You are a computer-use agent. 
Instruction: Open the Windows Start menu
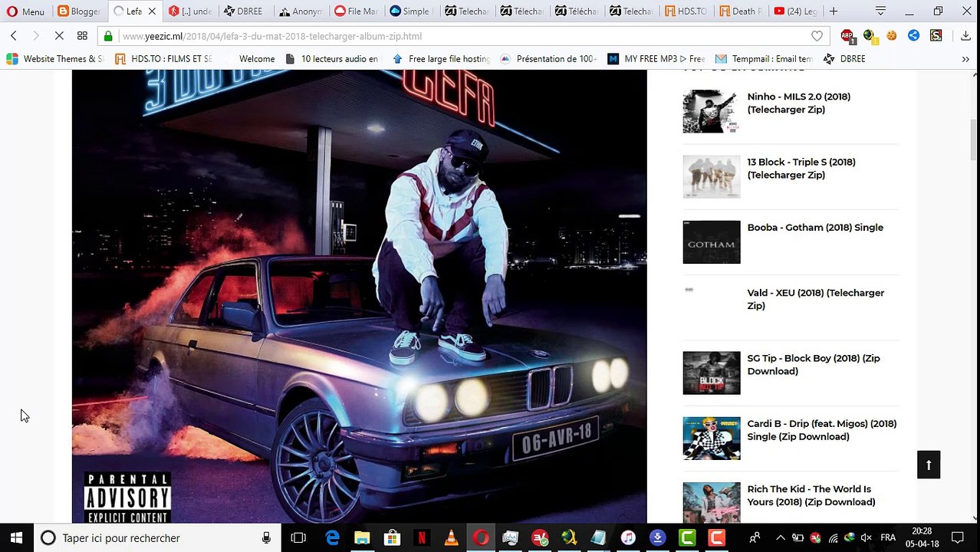pyautogui.click(x=16, y=537)
